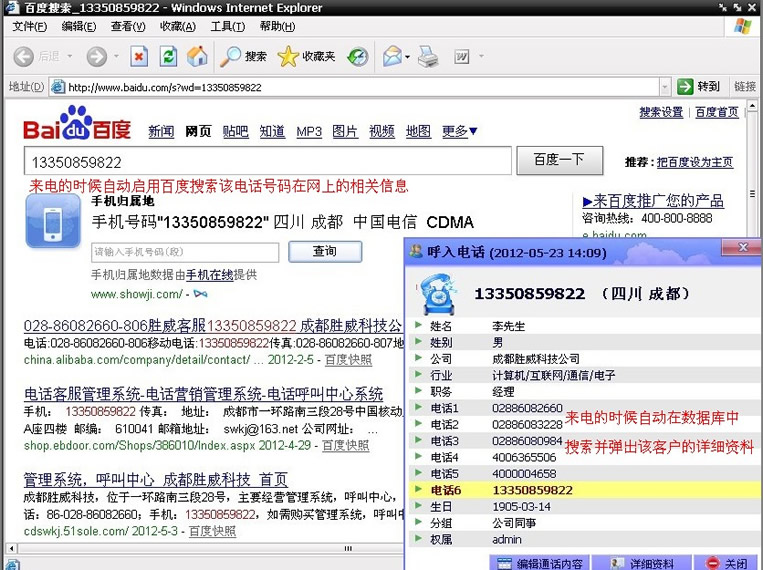This screenshot has width=763, height=570.
Task: Switch to Baidu 地图 tab
Action: tap(418, 131)
